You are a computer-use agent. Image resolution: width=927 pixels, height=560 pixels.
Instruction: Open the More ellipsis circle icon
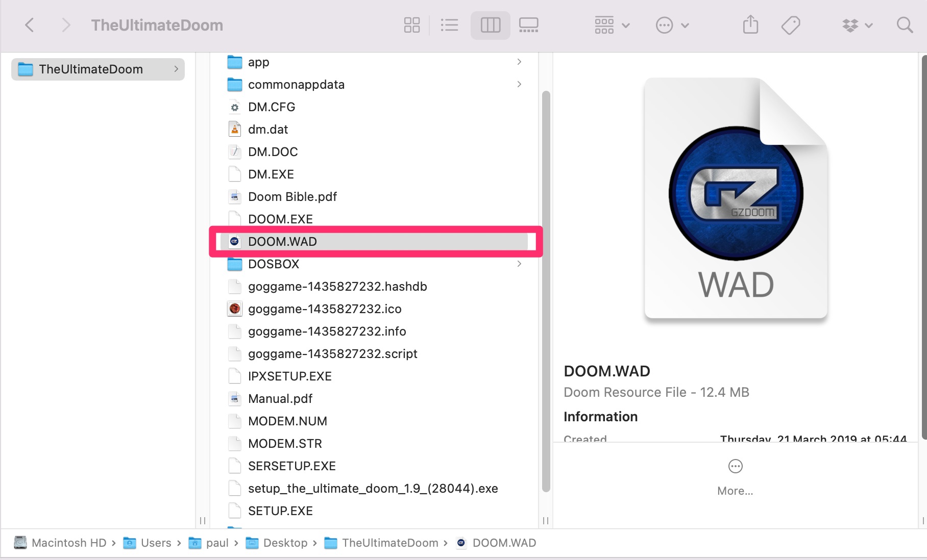735,466
